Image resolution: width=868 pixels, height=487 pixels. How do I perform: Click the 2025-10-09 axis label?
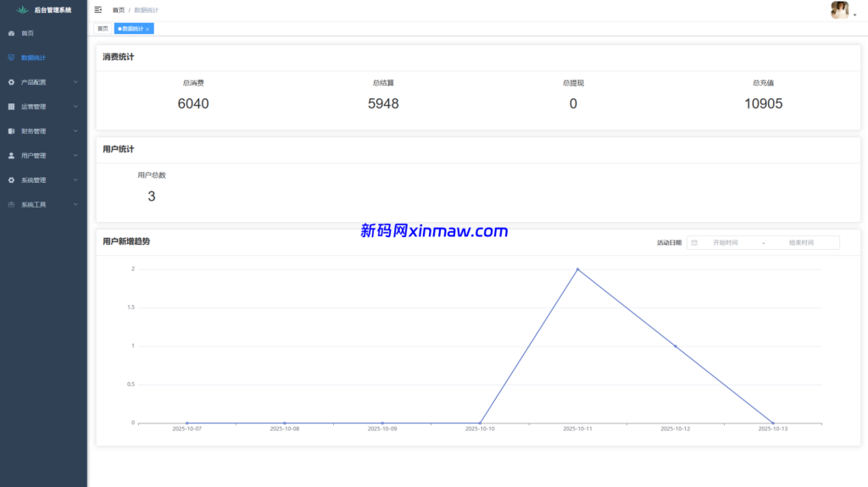tap(382, 429)
